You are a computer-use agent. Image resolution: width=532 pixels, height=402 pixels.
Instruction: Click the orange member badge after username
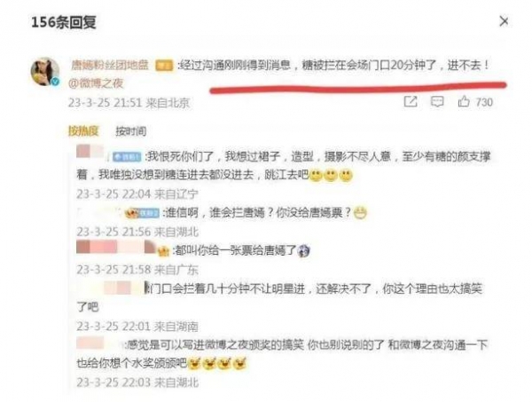click(164, 65)
